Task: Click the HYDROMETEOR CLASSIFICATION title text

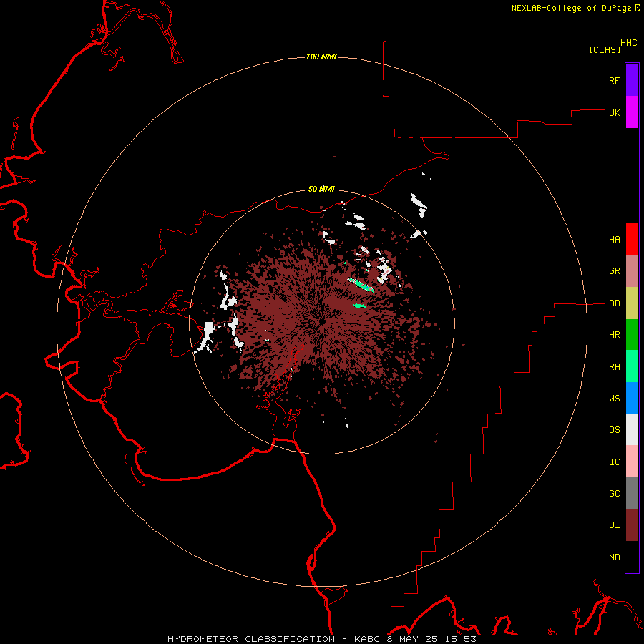Action: coord(251,639)
